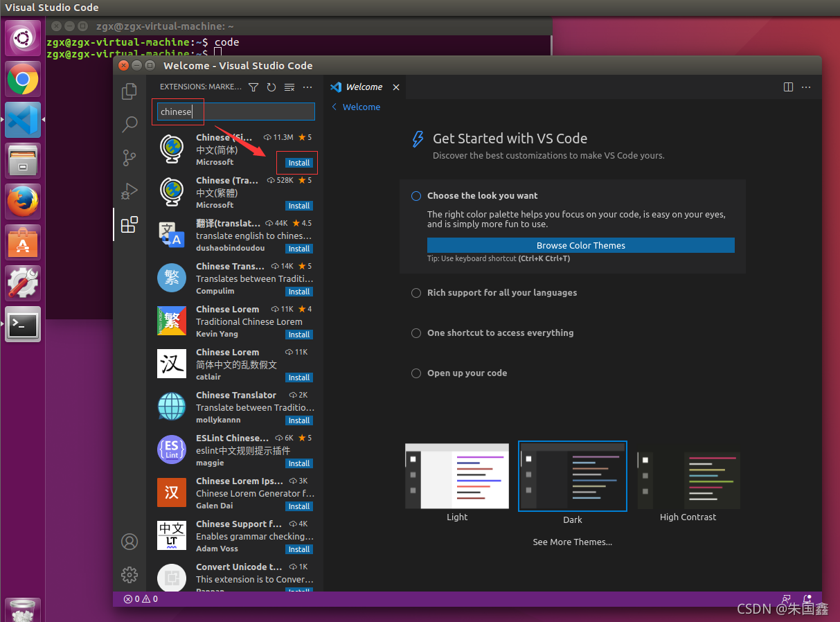The height and width of the screenshot is (622, 840).
Task: Split the editor to the right
Action: click(788, 87)
